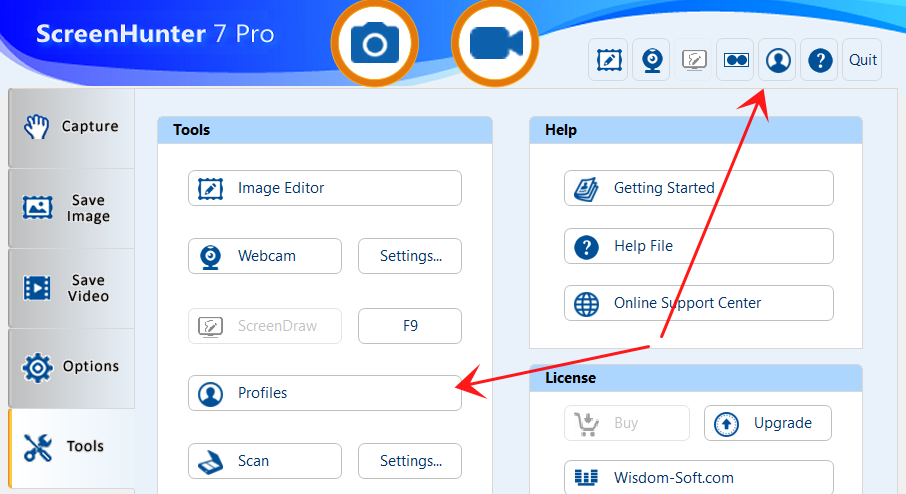Screen dimensions: 906x494
Task: Launch the Webcam tool
Action: [265, 256]
